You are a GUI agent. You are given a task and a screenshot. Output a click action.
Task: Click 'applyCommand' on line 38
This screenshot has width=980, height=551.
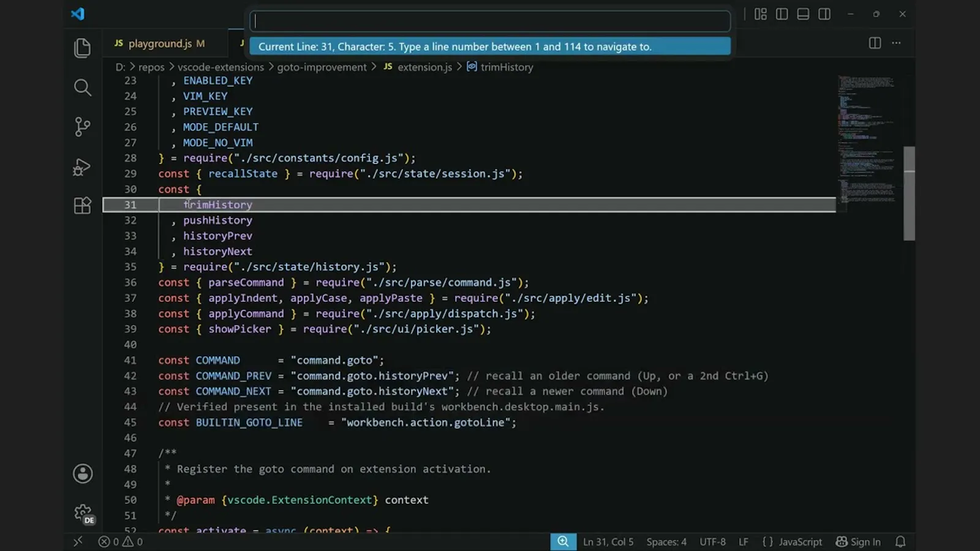click(x=246, y=313)
